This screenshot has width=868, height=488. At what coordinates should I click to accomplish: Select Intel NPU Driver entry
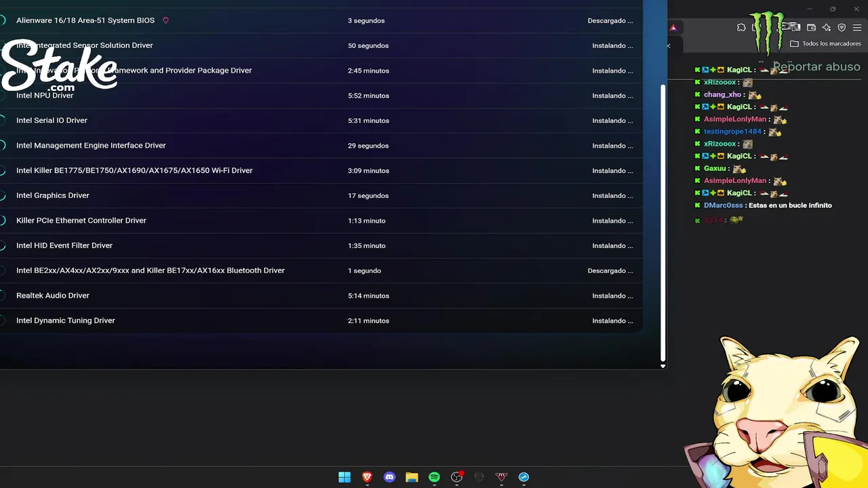click(x=321, y=96)
